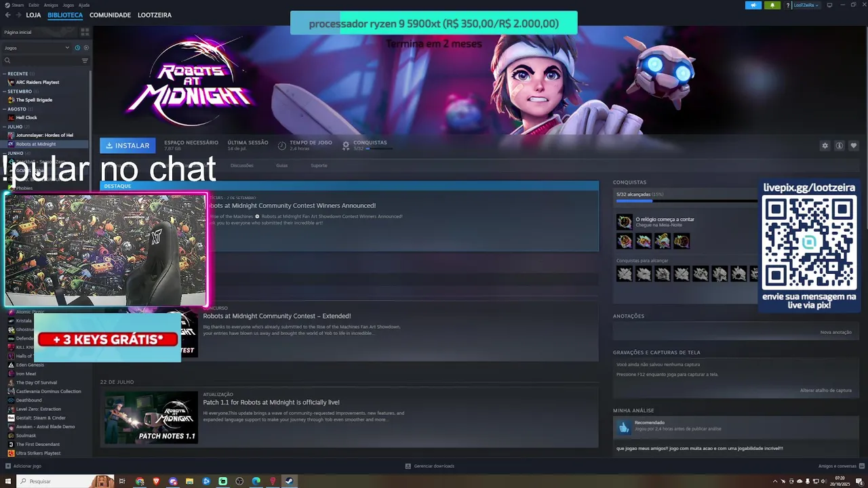Screen dimensions: 868x488
Task: Select Eden Genesis in library
Action: 30,365
